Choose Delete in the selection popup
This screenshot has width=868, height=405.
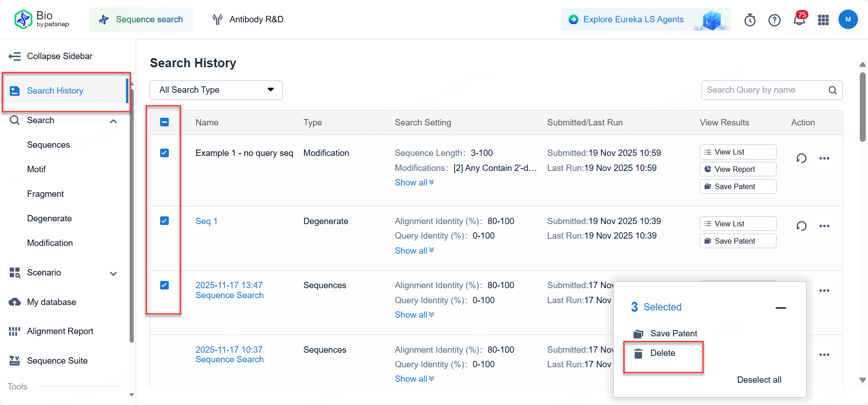(x=662, y=353)
